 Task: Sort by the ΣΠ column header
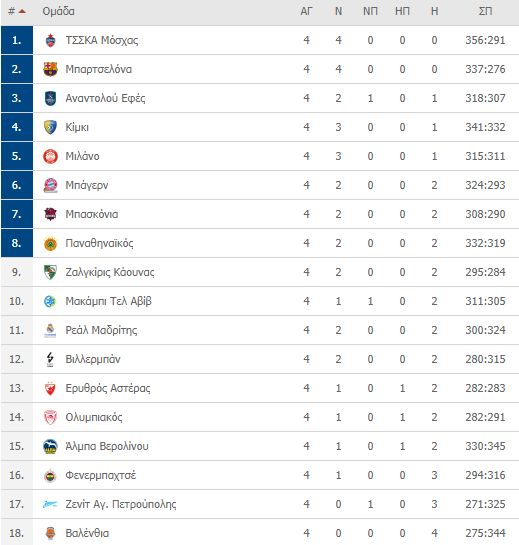pyautogui.click(x=485, y=11)
